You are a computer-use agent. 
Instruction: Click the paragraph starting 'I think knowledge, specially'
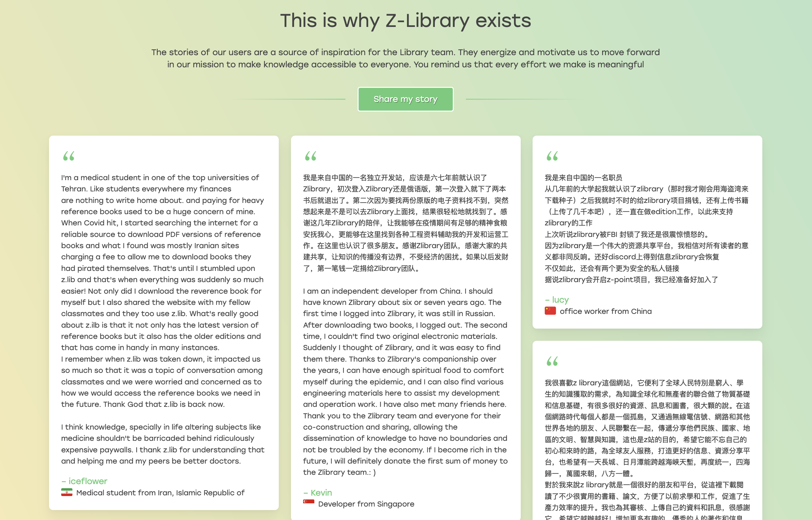coord(163,444)
